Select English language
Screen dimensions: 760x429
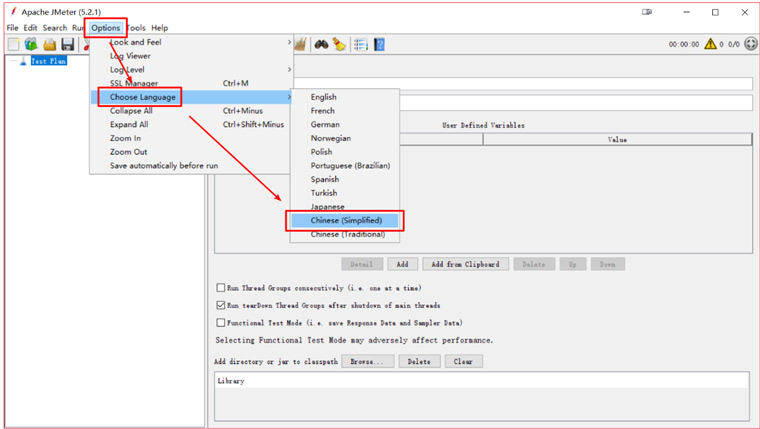click(345, 97)
